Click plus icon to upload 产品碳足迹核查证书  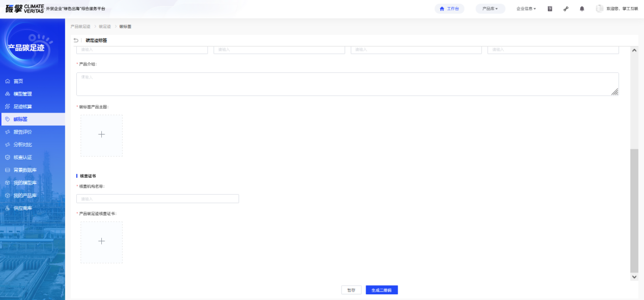[101, 241]
